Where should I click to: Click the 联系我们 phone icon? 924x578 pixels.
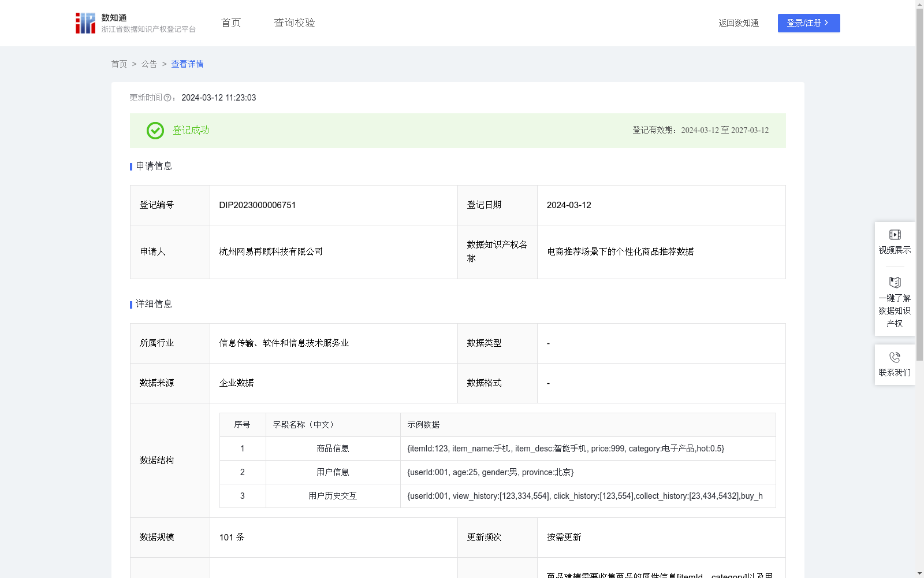(895, 357)
